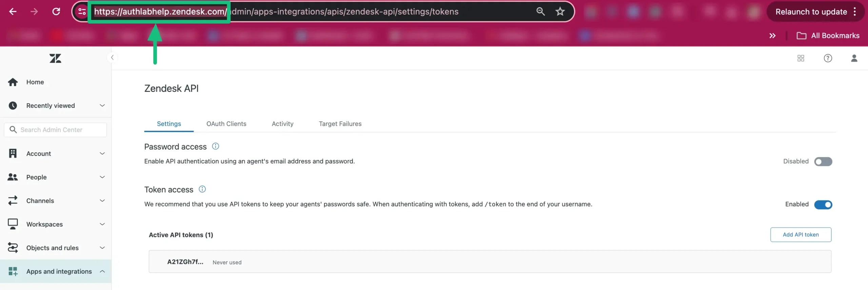868x290 pixels.
Task: Focus the Search Admin Center field
Action: 56,130
